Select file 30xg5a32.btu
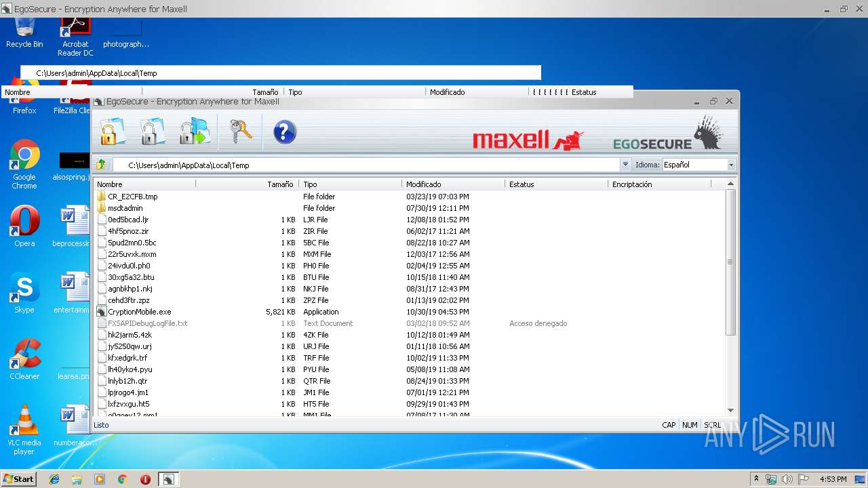 coord(131,277)
